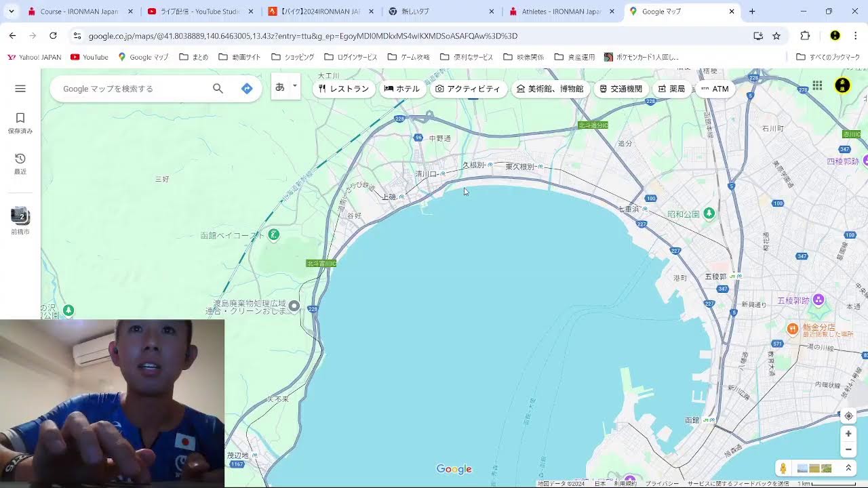Select the 薬局 category chip
This screenshot has width=868, height=488.
672,89
